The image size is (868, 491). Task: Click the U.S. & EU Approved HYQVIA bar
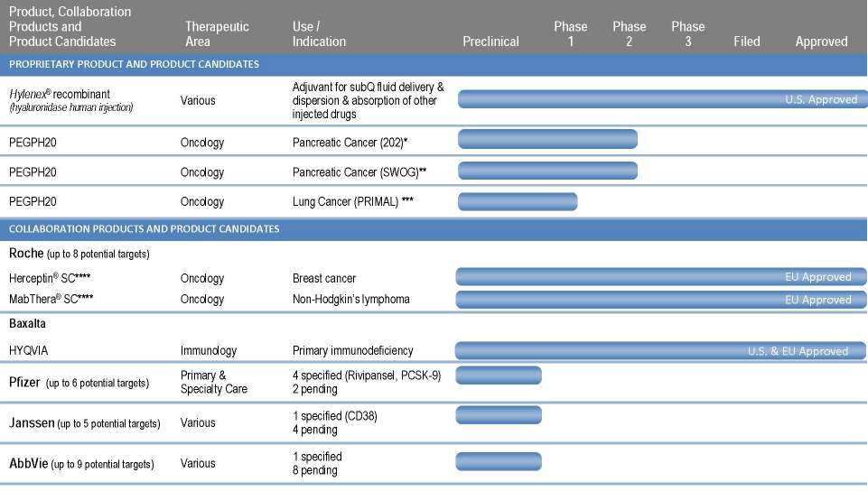(660, 351)
